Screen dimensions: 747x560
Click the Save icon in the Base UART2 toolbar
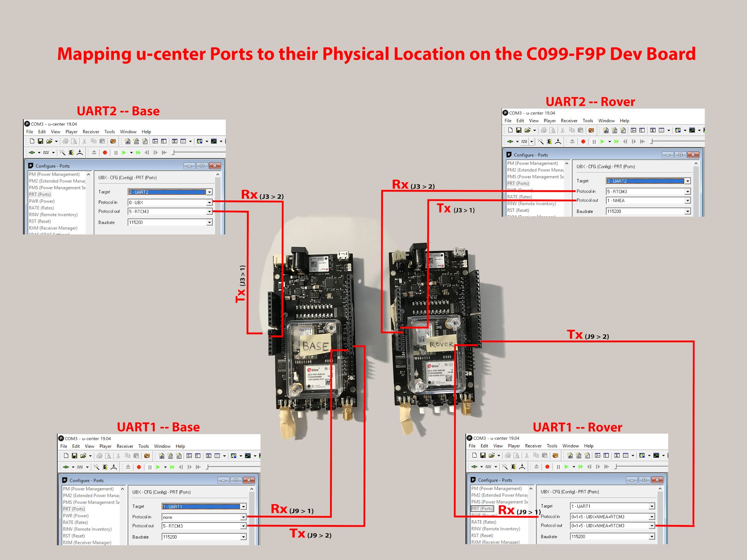coord(40,141)
